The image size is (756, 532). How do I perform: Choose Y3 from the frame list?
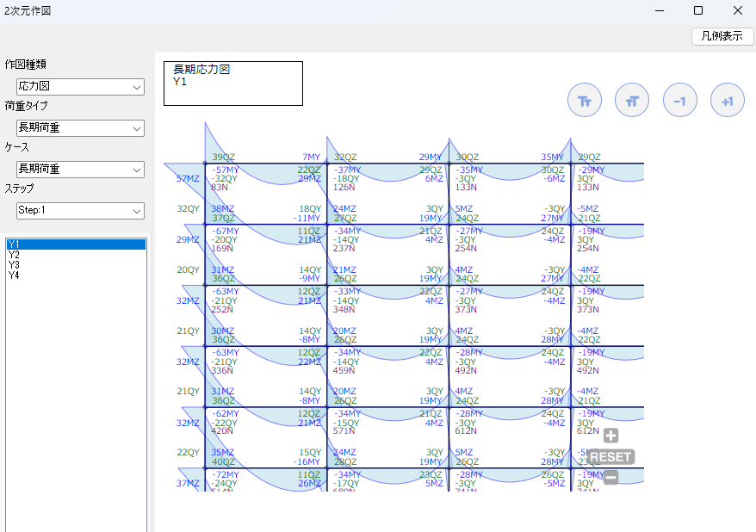click(76, 265)
